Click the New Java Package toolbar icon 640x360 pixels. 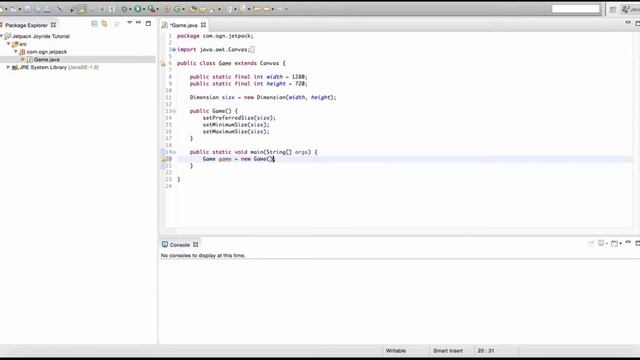pyautogui.click(x=167, y=9)
